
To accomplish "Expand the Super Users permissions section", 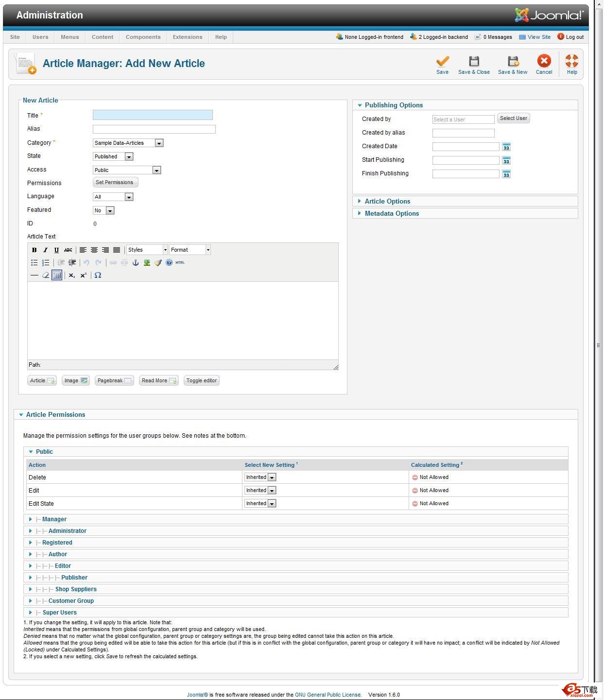I will pyautogui.click(x=59, y=612).
